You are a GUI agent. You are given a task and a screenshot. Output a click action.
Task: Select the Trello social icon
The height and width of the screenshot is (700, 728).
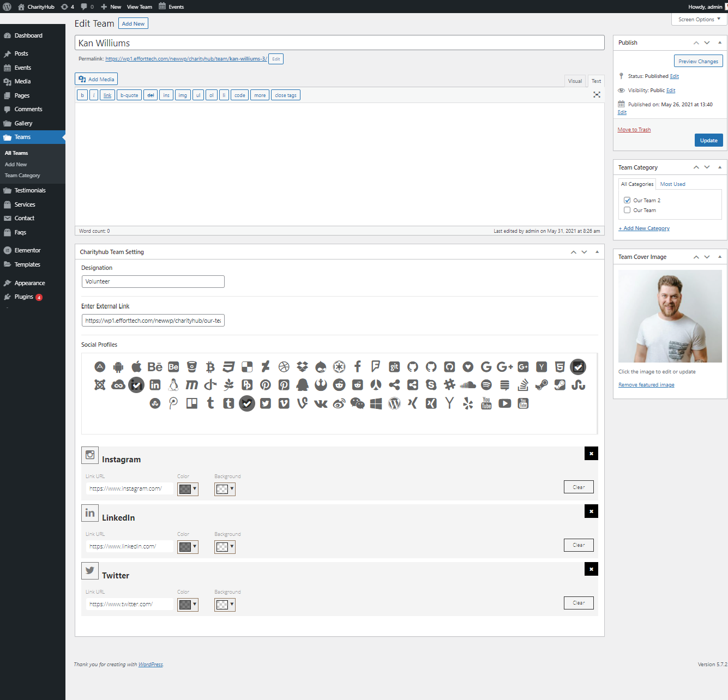(192, 403)
